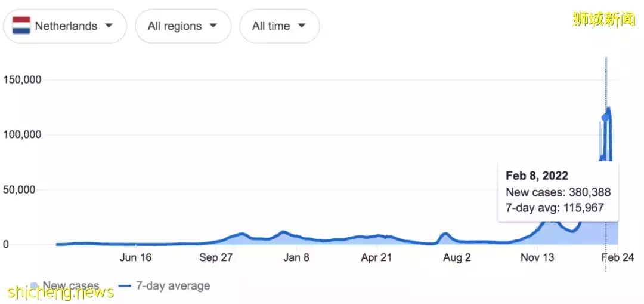Click the Jun 16 x-axis label
This screenshot has width=644, height=304.
(135, 257)
